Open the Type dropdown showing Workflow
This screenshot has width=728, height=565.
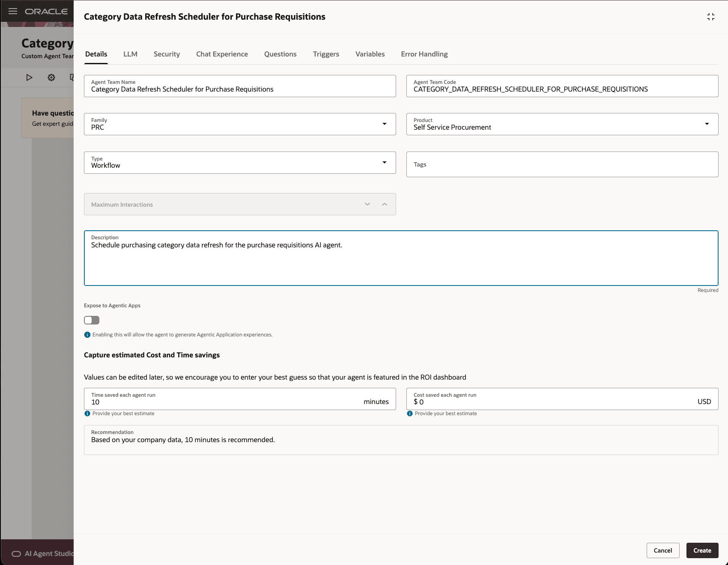385,162
